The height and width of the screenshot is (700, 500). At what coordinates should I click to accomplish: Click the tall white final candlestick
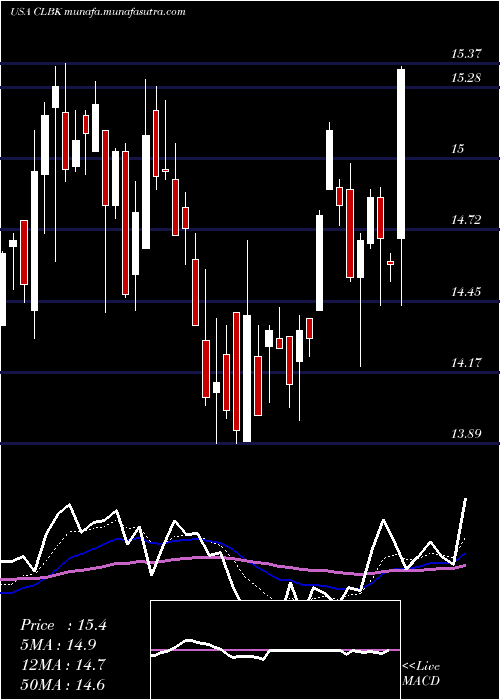click(x=401, y=154)
